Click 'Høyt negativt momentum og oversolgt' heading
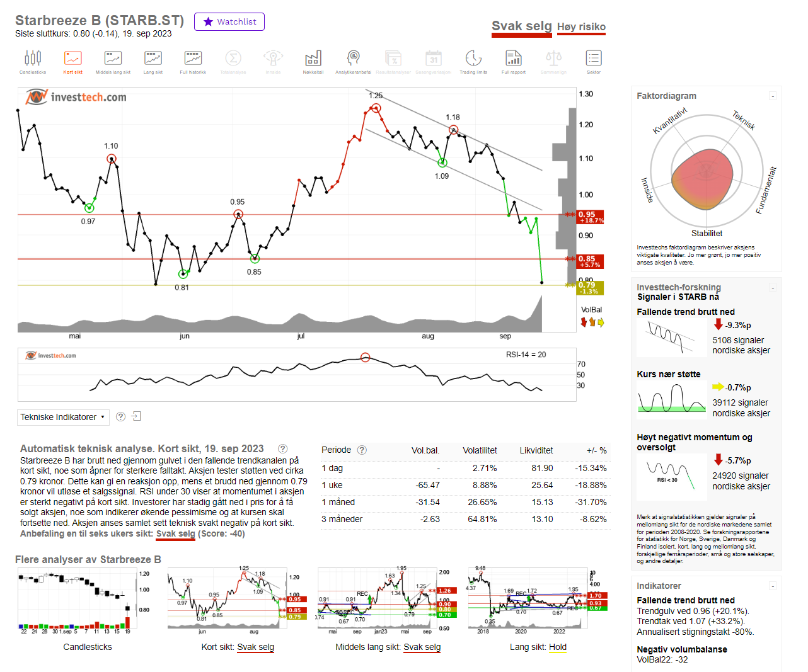Image resolution: width=808 pixels, height=672 pixels. pos(695,442)
